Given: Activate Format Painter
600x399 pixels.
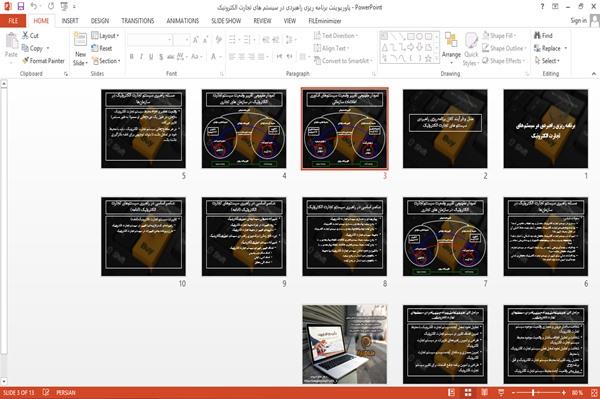Looking at the screenshot, I should 43,61.
